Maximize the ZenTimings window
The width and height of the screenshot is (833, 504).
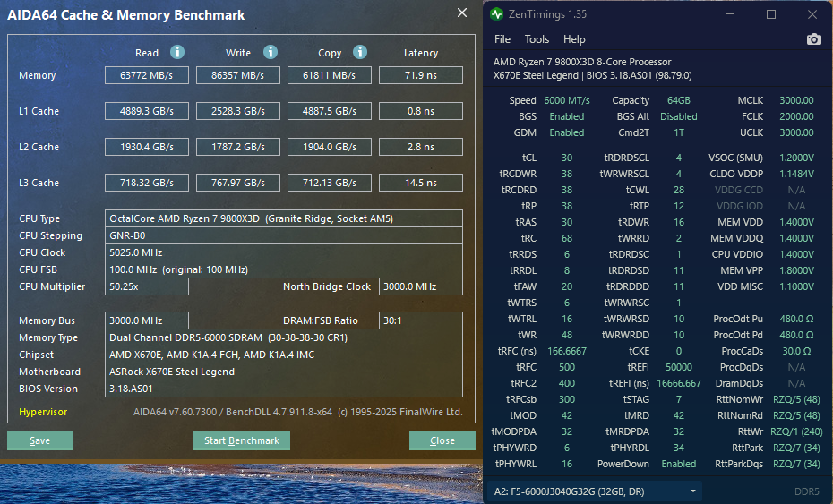[771, 14]
